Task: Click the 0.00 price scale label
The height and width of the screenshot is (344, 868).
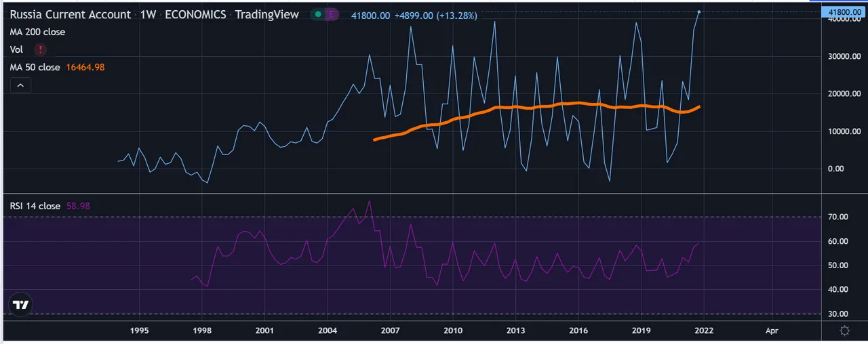Action: click(837, 169)
